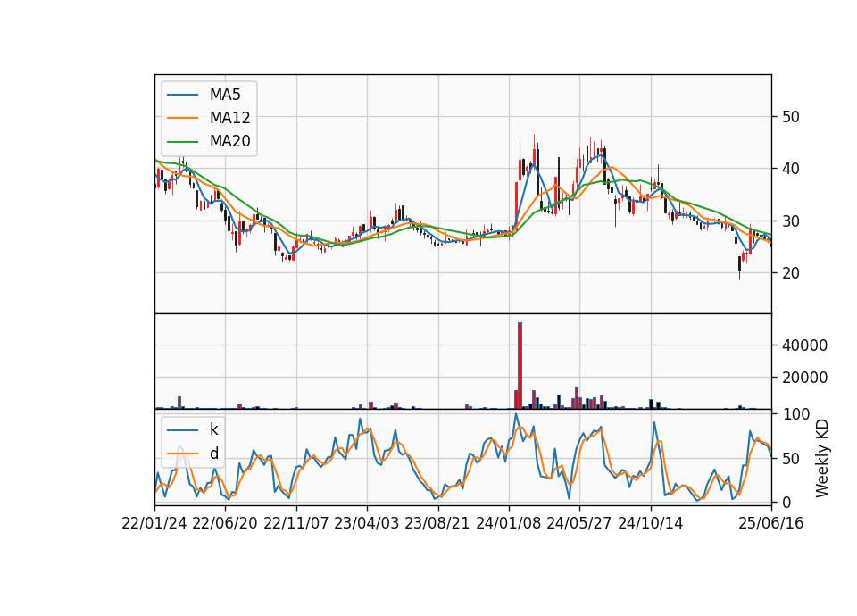Viewport: 857px width, 616px height.
Task: Click the MA5 legend label
Action: point(225,95)
